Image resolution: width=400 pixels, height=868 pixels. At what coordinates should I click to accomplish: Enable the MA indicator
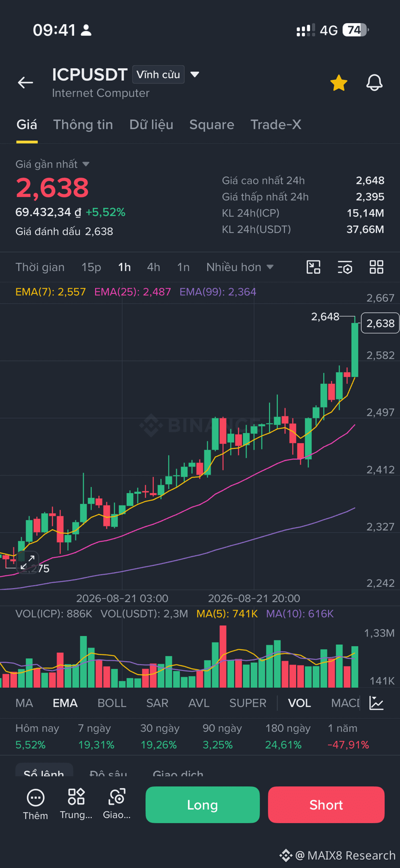(24, 703)
